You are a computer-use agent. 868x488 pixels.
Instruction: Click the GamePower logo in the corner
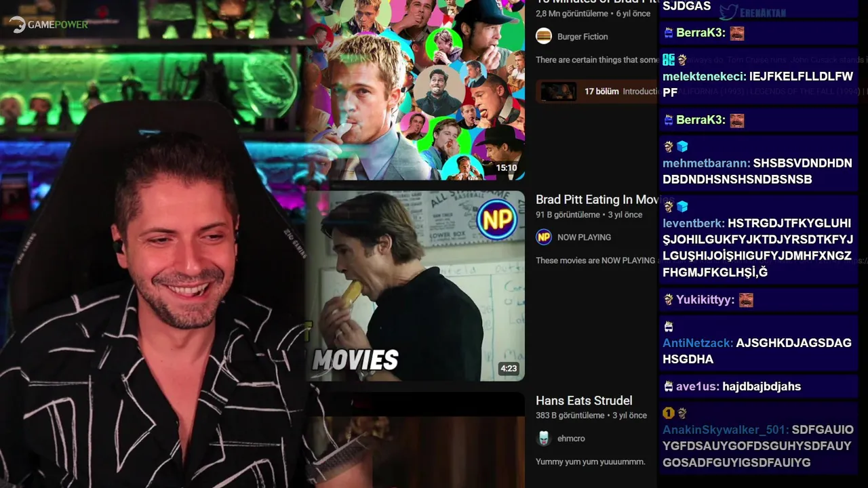49,24
